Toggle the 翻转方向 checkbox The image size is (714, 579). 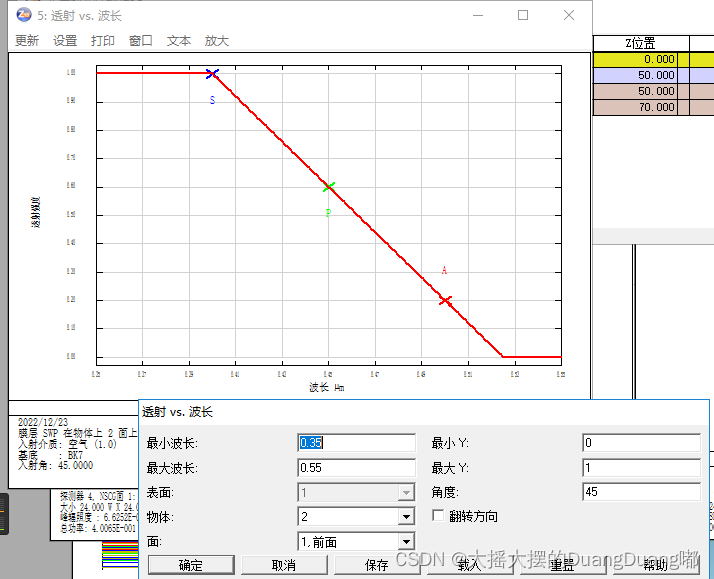point(438,516)
